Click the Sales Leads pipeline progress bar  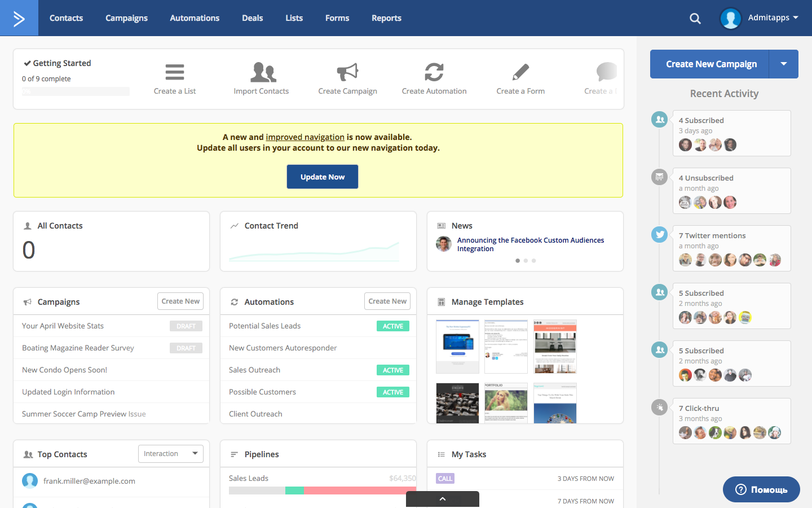[x=323, y=491]
